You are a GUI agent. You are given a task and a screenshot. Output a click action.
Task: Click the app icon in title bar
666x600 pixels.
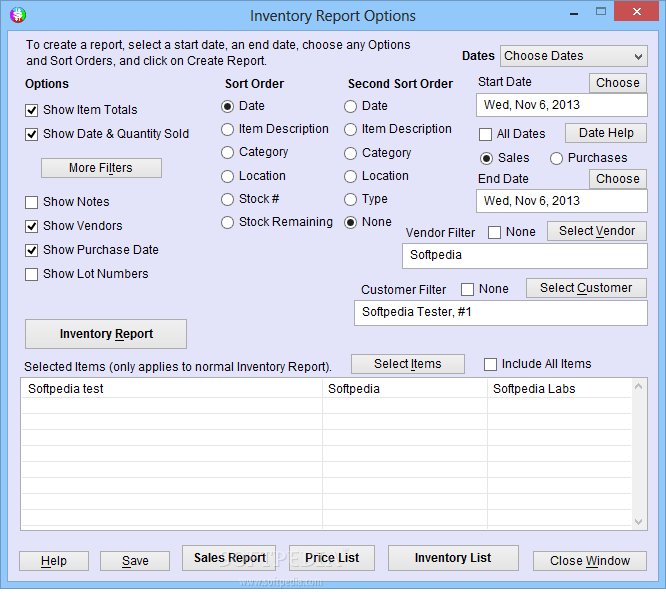click(x=18, y=15)
